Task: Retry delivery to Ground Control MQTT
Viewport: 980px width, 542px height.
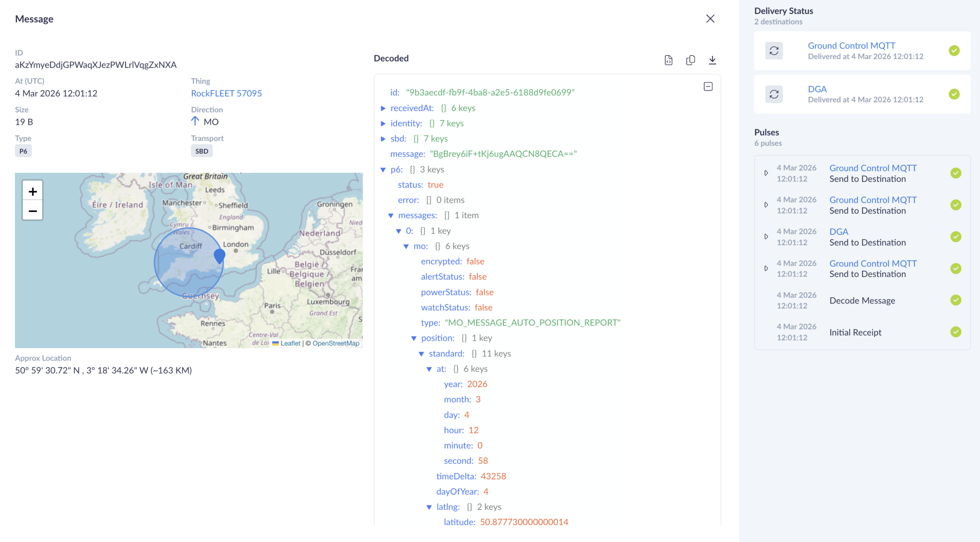Action: pyautogui.click(x=774, y=50)
